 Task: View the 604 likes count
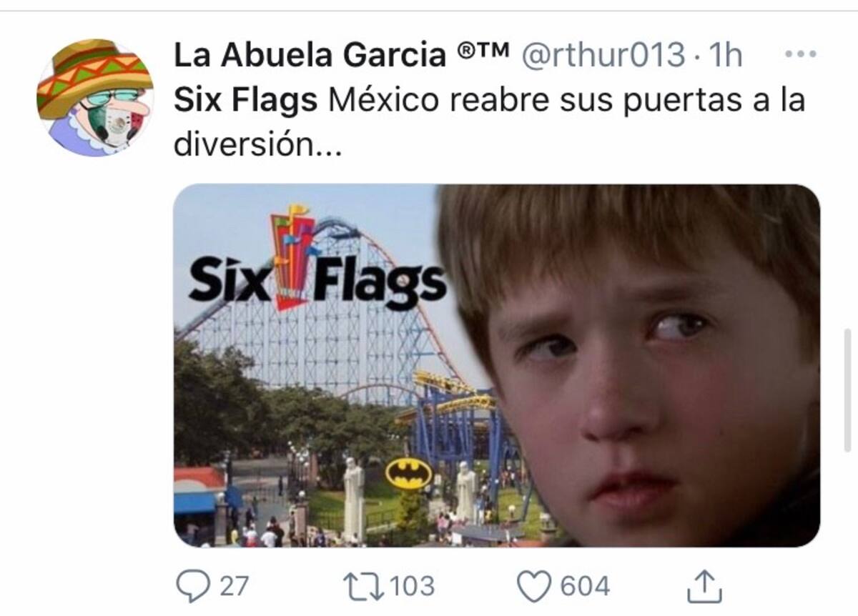tap(585, 587)
